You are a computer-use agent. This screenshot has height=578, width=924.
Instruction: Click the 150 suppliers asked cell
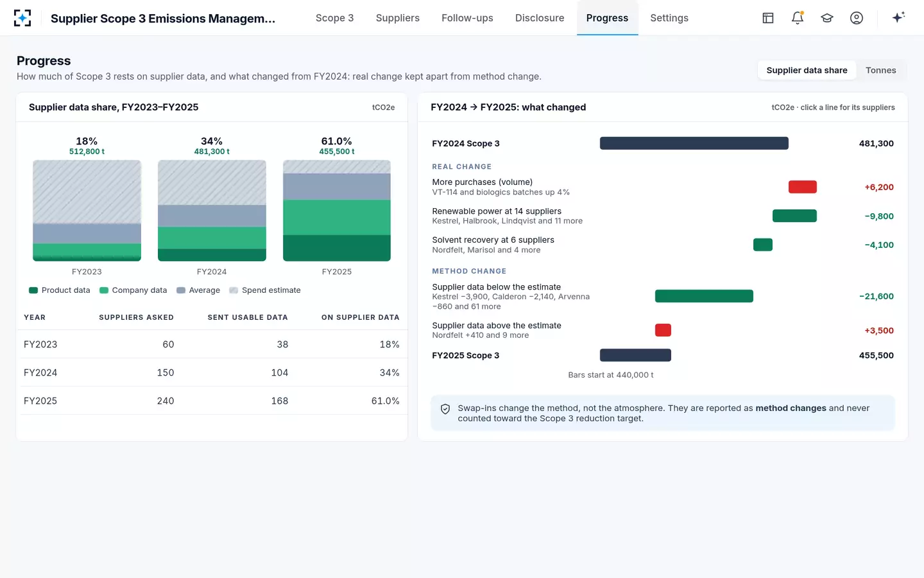click(166, 372)
